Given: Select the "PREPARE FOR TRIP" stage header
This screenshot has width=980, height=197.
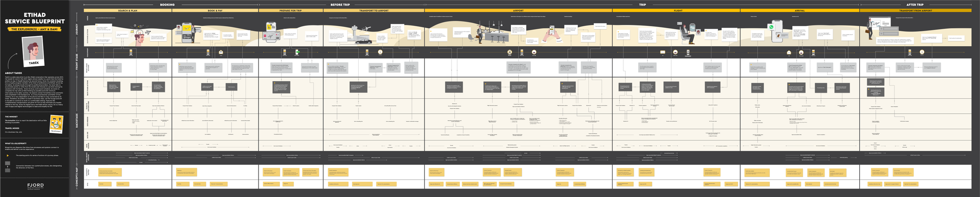Looking at the screenshot, I should pyautogui.click(x=290, y=11).
